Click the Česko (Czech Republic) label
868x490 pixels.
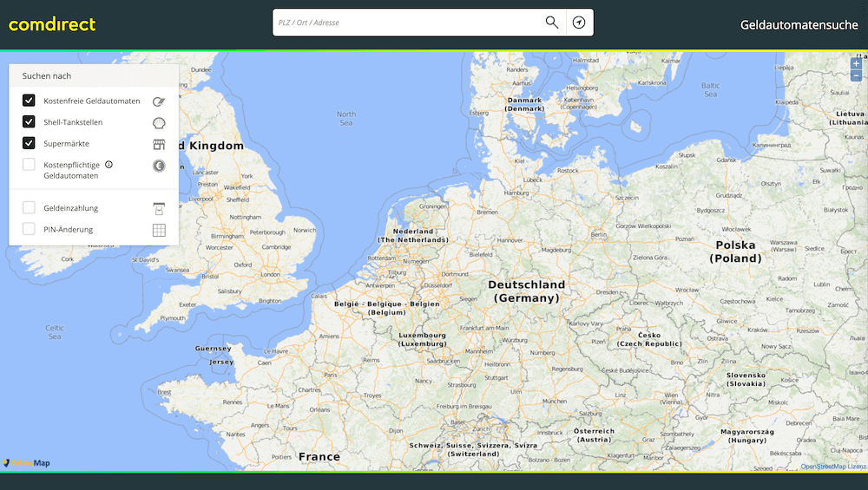pos(649,340)
